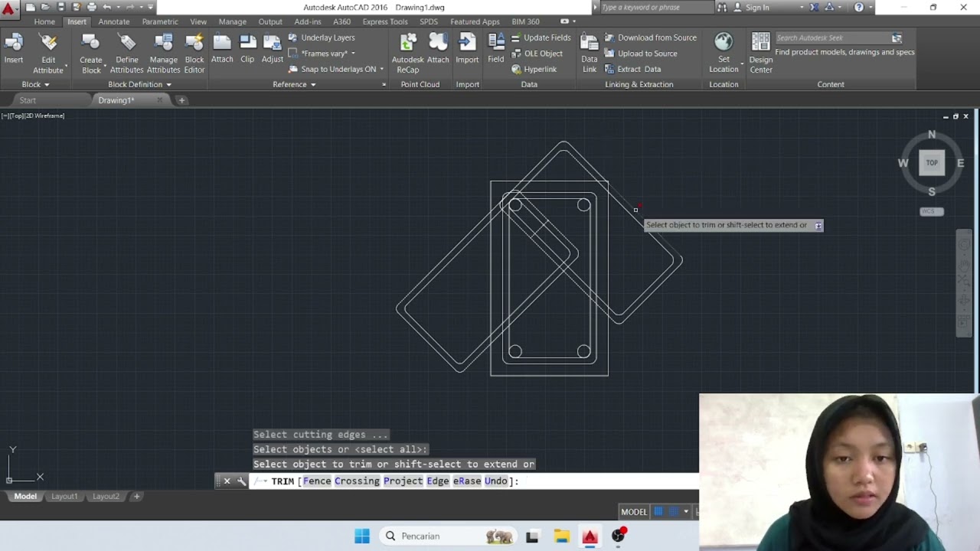Open the quick access toolbar customize dropdown
Screen dimensions: 980x551
click(150, 7)
